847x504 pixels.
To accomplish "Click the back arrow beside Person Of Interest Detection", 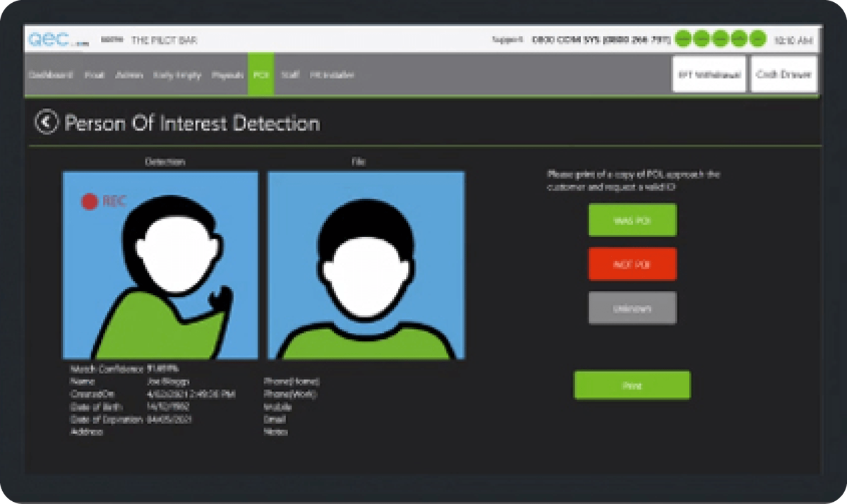I will point(46,123).
